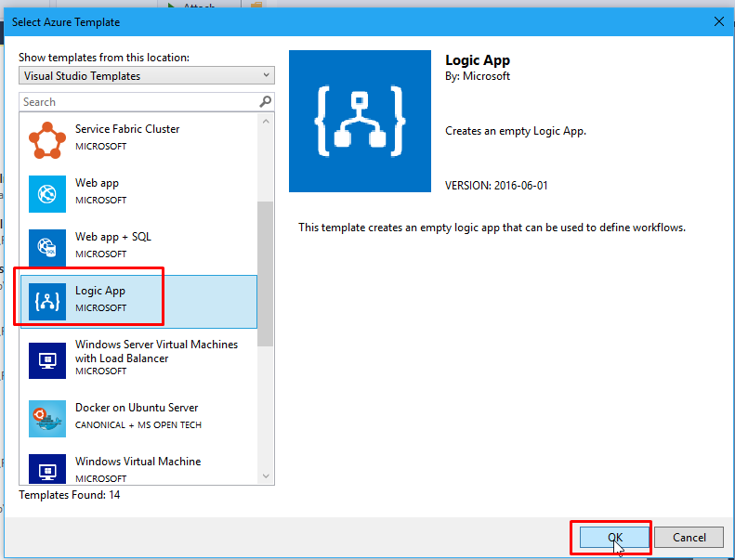
Task: Select the Web app + SQL template name
Action: point(113,237)
